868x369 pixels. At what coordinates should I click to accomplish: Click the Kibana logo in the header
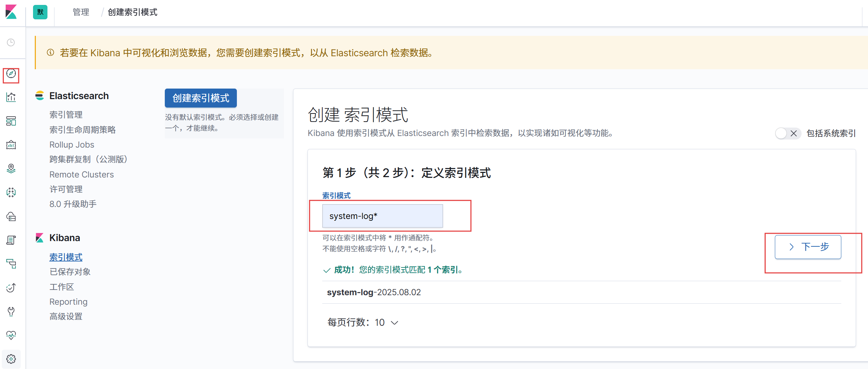pyautogui.click(x=11, y=12)
